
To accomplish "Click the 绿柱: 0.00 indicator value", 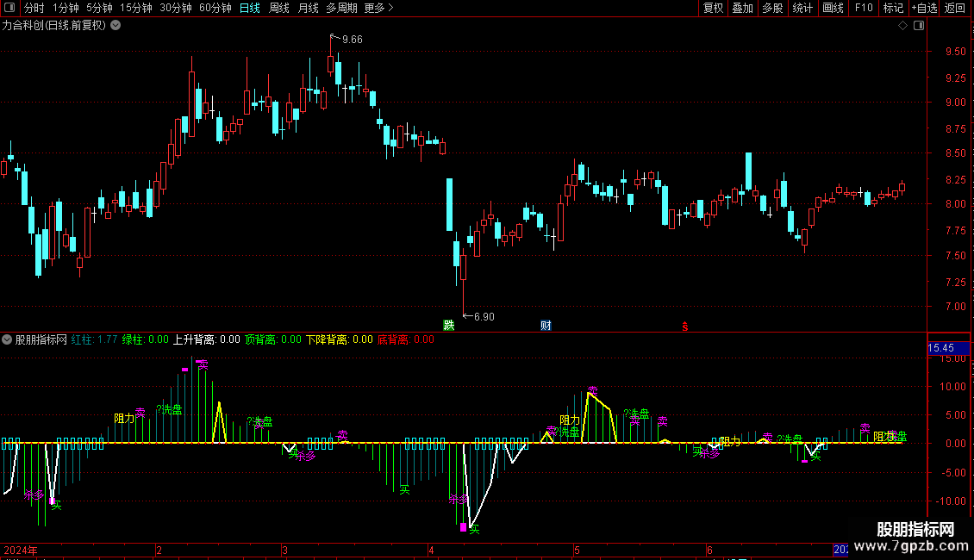I will coord(145,339).
